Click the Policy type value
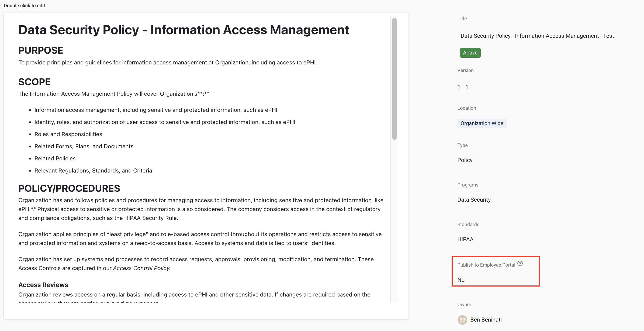The width and height of the screenshot is (644, 331). 465,160
